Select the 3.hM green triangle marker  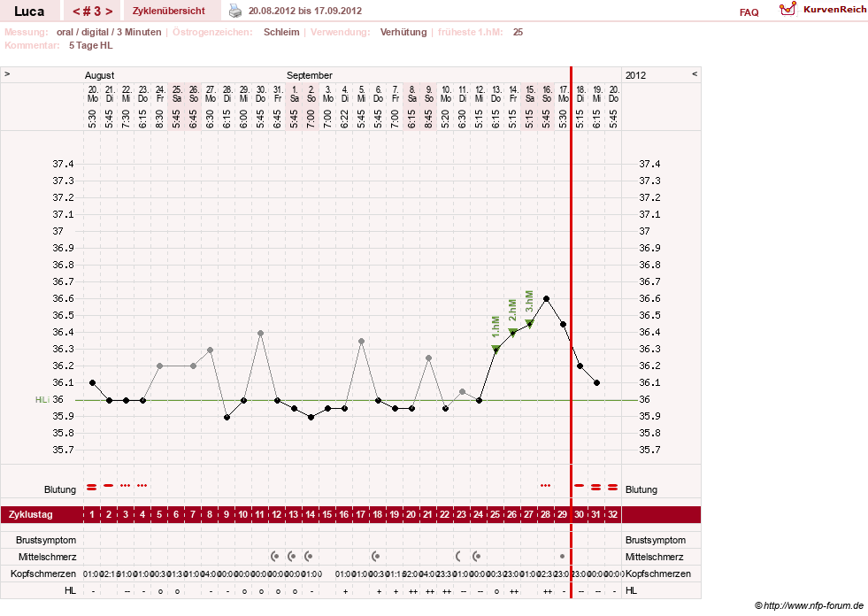[529, 324]
